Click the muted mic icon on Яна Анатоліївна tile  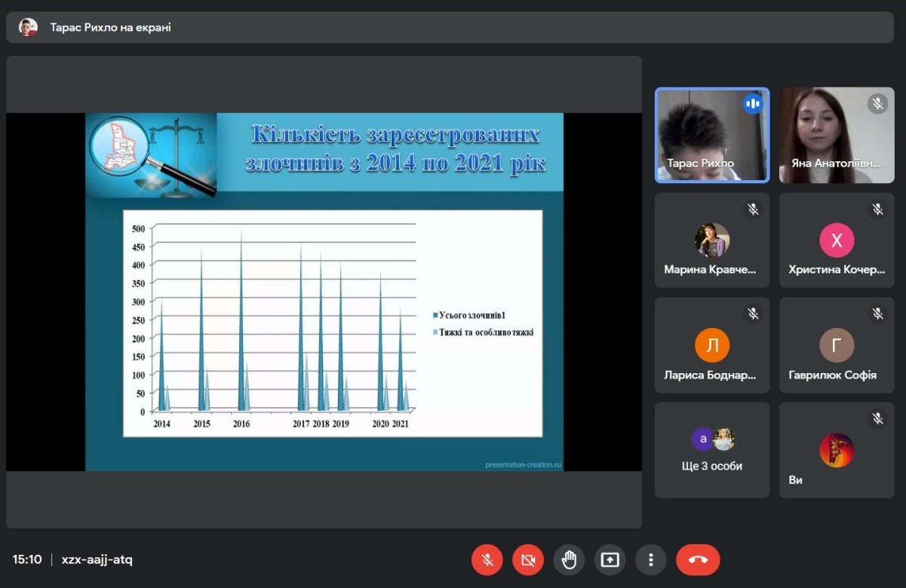(877, 104)
